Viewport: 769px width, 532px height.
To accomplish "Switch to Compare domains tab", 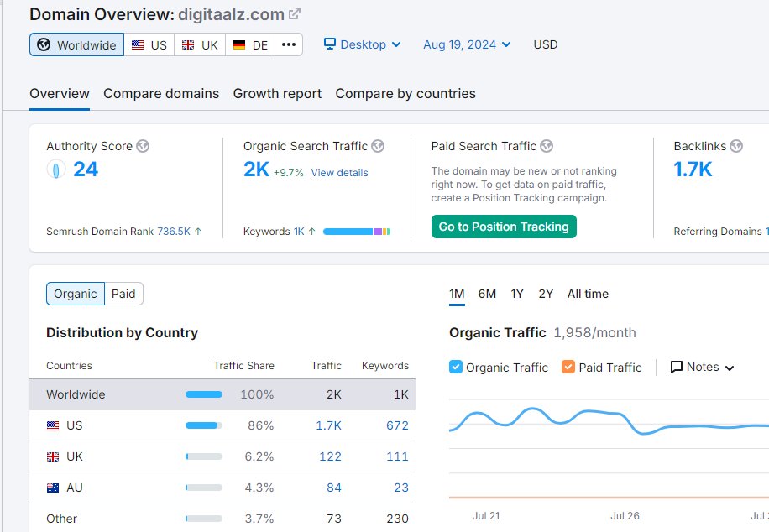I will (161, 94).
